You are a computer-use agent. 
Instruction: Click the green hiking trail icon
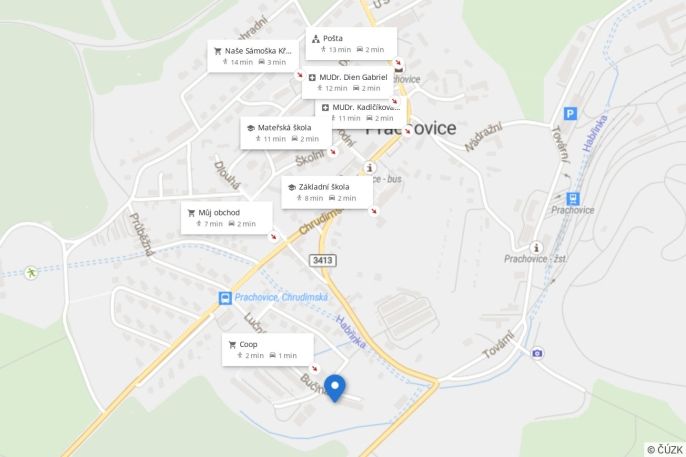tap(31, 273)
